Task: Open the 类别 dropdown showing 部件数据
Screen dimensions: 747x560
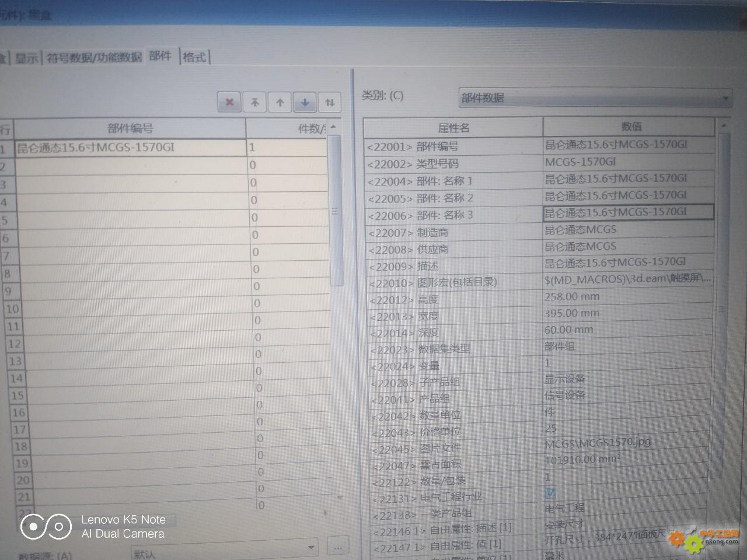Action: click(x=595, y=98)
